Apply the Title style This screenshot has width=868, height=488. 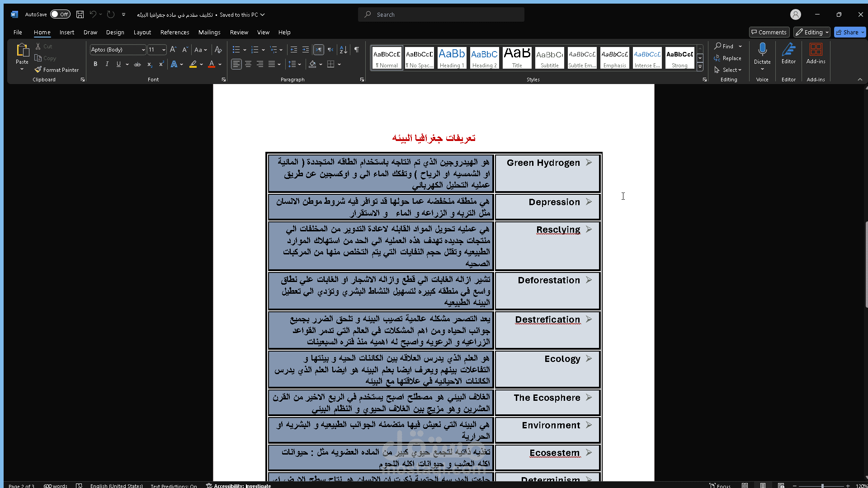tap(517, 58)
